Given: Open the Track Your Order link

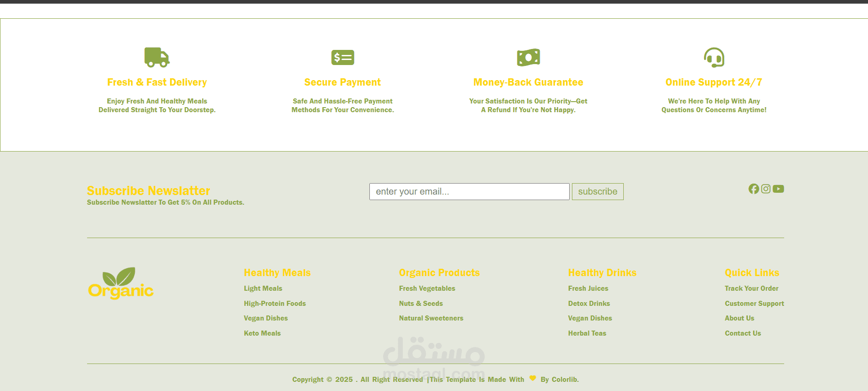Looking at the screenshot, I should (752, 288).
